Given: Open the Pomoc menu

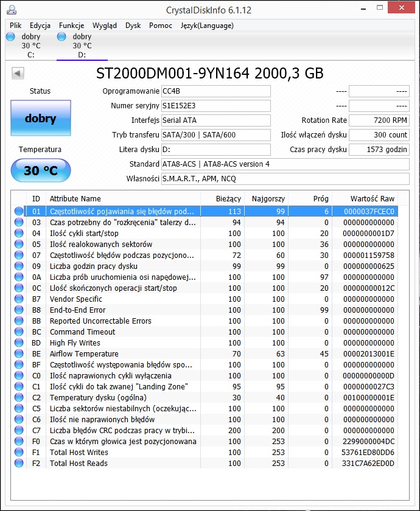Looking at the screenshot, I should [161, 26].
